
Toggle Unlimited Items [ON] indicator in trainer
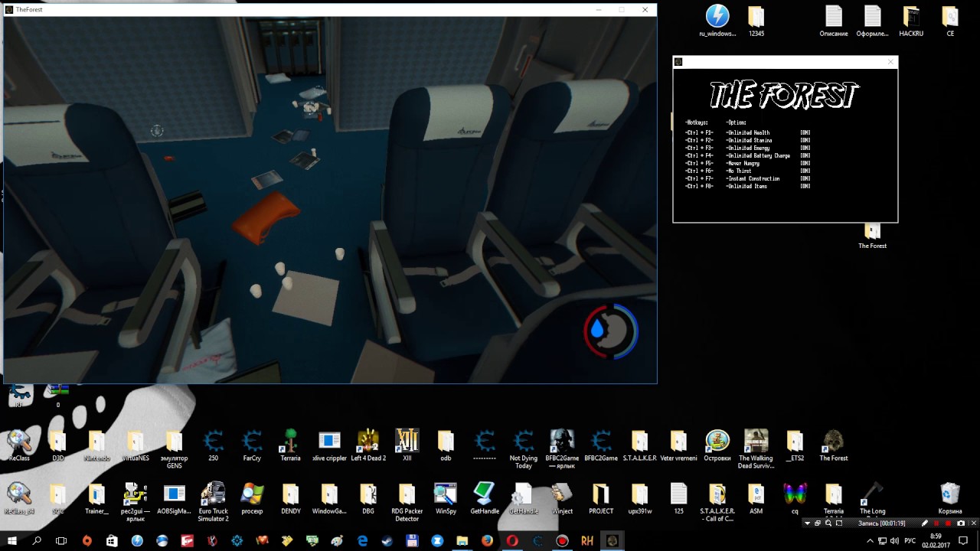coord(805,187)
